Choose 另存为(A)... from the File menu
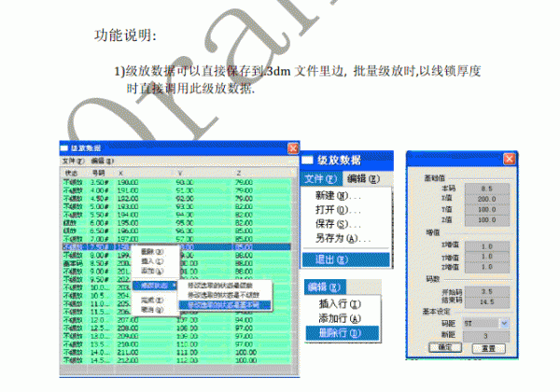 coord(343,238)
